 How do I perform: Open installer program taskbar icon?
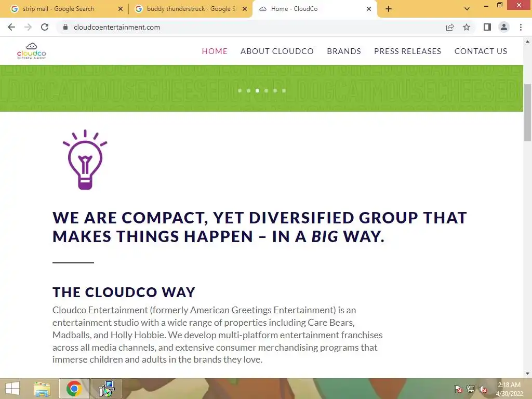point(107,389)
